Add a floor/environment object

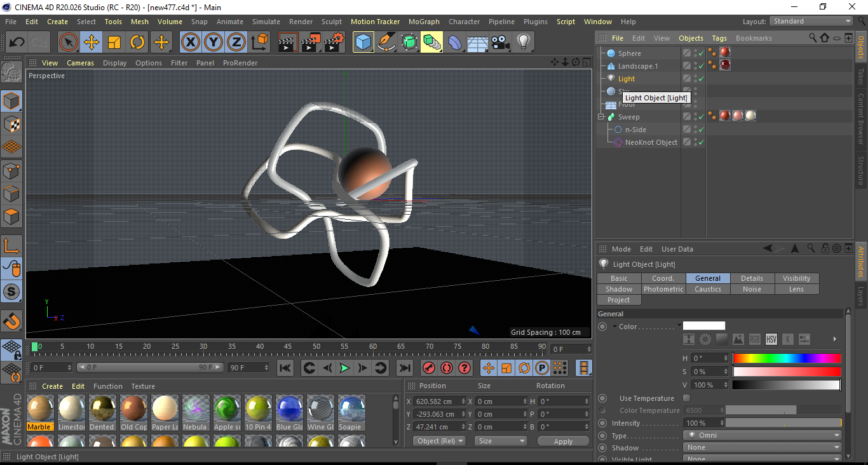tap(477, 43)
